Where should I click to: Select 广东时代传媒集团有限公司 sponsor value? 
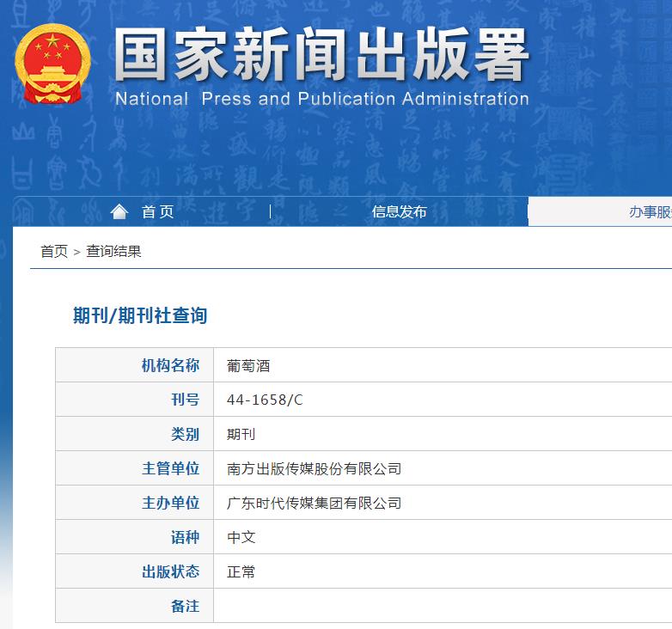click(314, 504)
